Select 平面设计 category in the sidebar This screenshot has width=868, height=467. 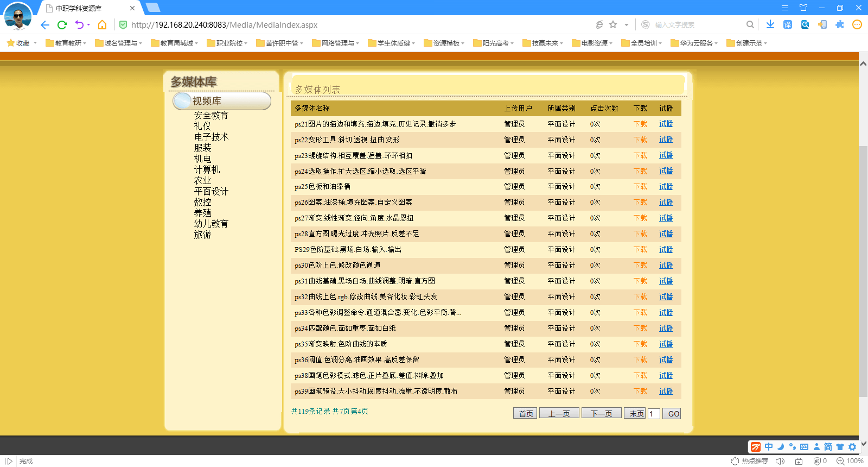[x=211, y=192]
